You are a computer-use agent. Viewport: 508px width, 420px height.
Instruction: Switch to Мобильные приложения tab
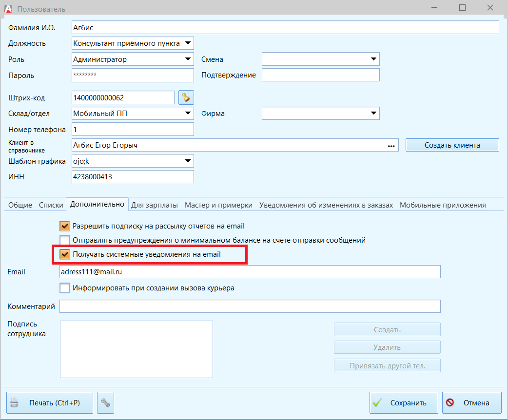coord(443,205)
